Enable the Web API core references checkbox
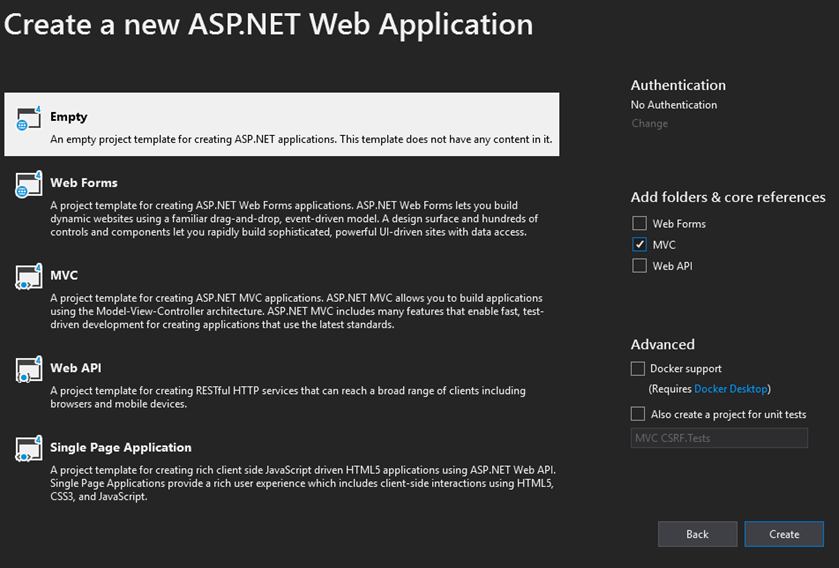Viewport: 839px width, 568px height. click(639, 266)
